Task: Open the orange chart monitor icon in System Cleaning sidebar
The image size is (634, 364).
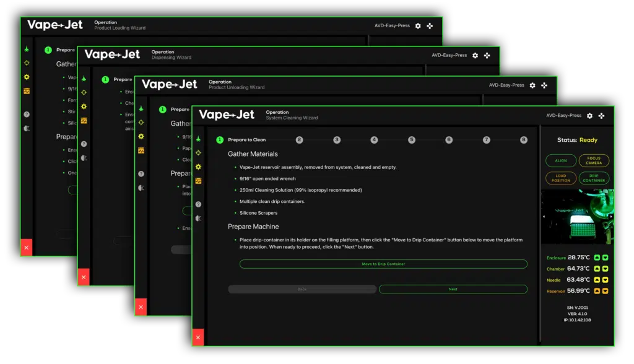Action: pyautogui.click(x=198, y=181)
